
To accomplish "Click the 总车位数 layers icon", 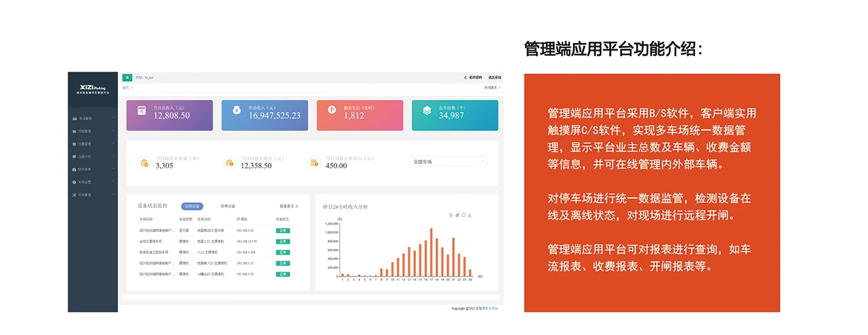I will [x=426, y=111].
